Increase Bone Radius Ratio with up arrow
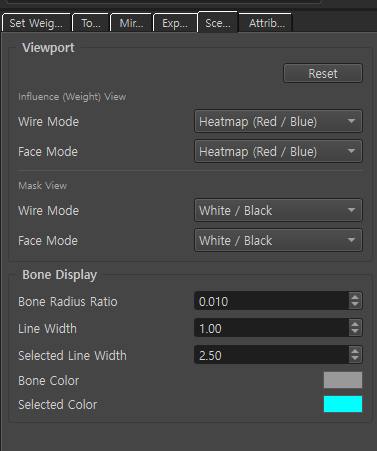This screenshot has width=377, height=451. (x=355, y=297)
